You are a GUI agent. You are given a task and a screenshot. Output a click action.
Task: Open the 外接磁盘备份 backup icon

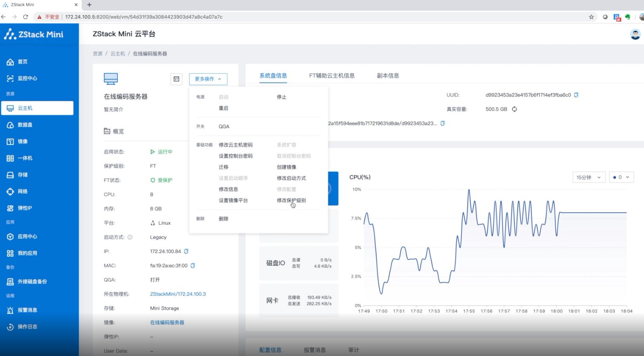pyautogui.click(x=10, y=282)
